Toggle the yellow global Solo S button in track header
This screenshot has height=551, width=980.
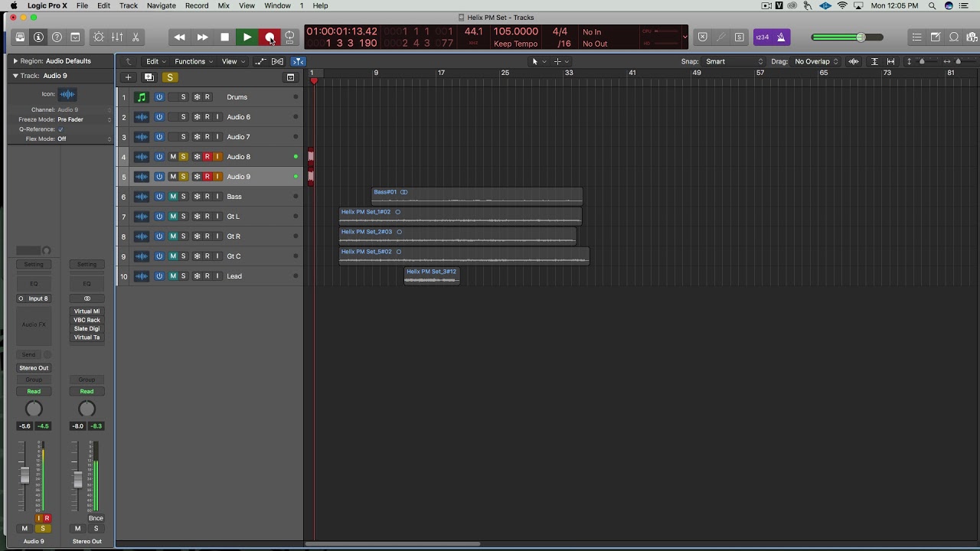(x=170, y=77)
